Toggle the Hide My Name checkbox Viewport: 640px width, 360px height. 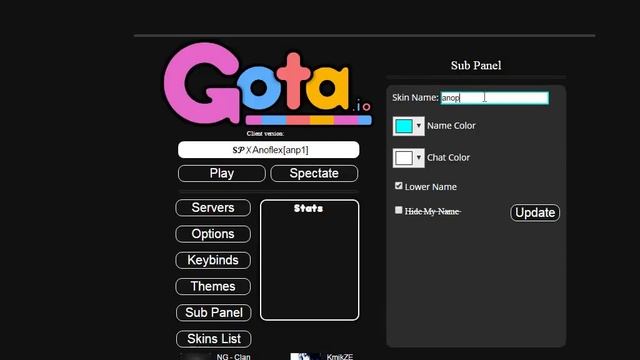coord(399,210)
